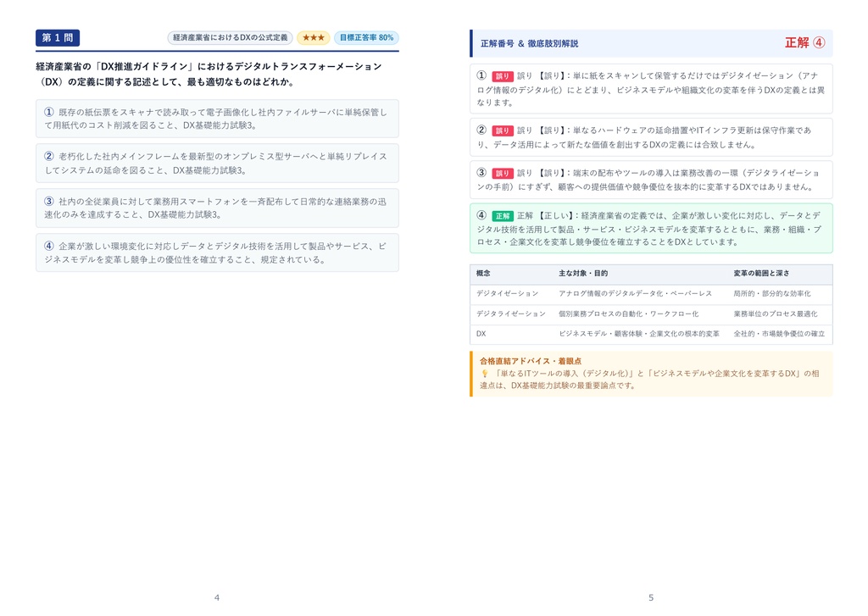Screen dimensions: 868x616
Task: Click the ビジネスモデル・顧客体験・企業文化の根本的変革 cell
Action: (x=639, y=334)
